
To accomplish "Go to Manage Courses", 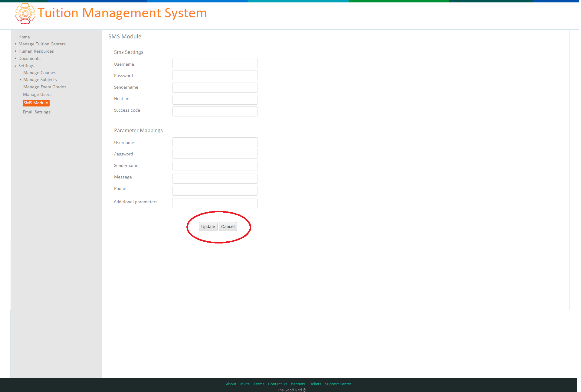I will 40,73.
